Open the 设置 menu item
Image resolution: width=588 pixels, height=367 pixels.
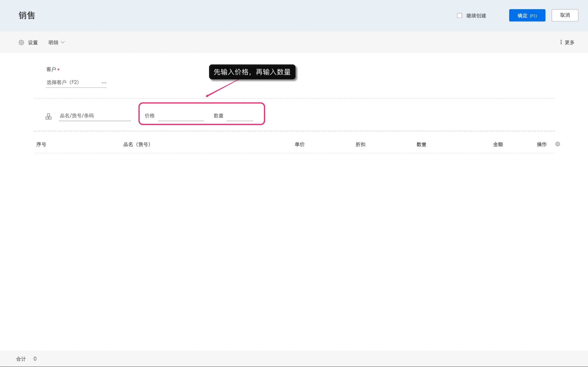(33, 42)
